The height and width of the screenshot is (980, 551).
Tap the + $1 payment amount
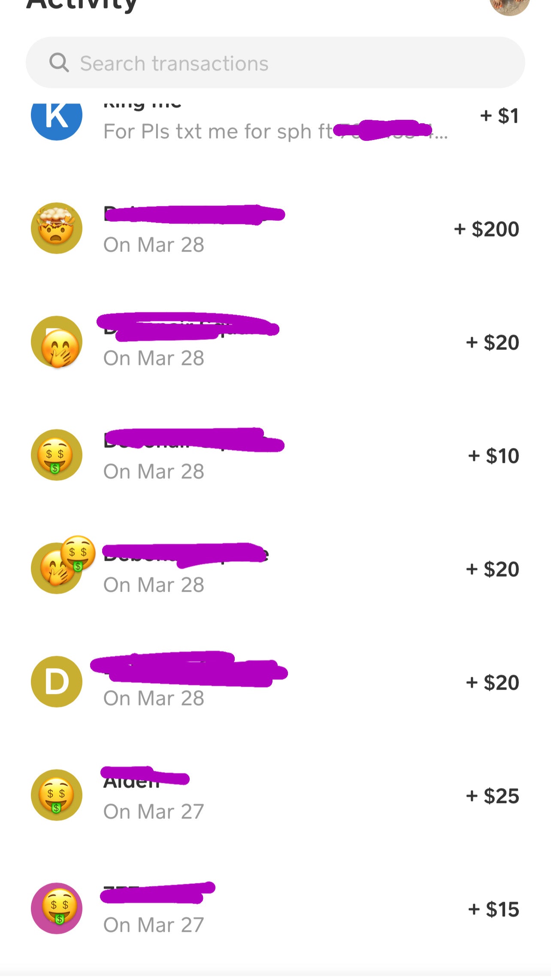(499, 116)
